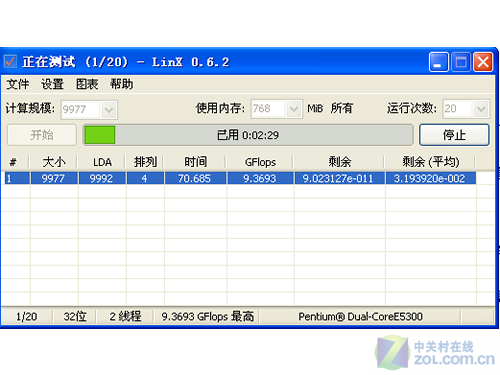The image size is (500, 375).
Task: Click the alignment cell showing 4
Action: (x=145, y=178)
